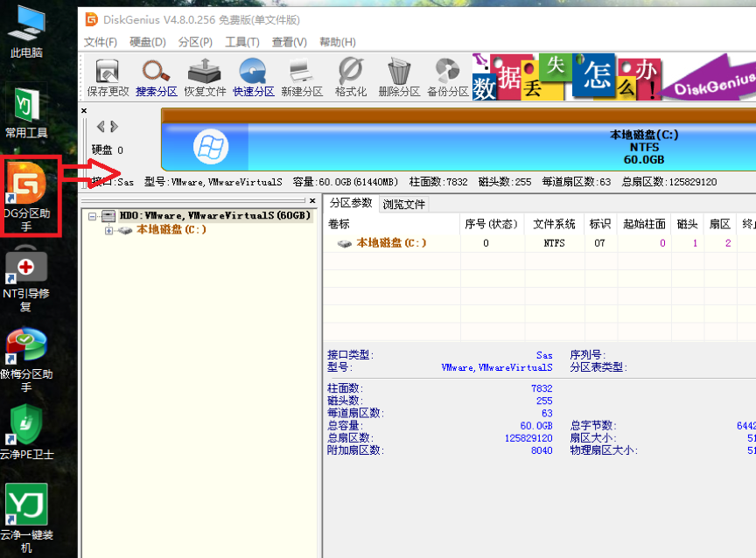The image size is (756, 558).
Task: Open the 工具(T) menu
Action: coord(241,42)
